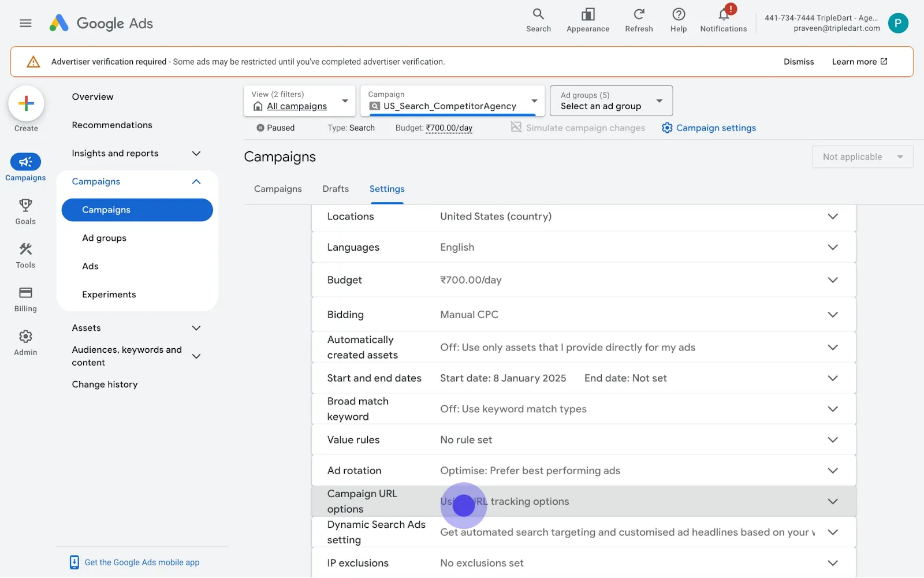Open the View All campaigns dropdown
Image resolution: width=924 pixels, height=578 pixels.
[x=300, y=101]
